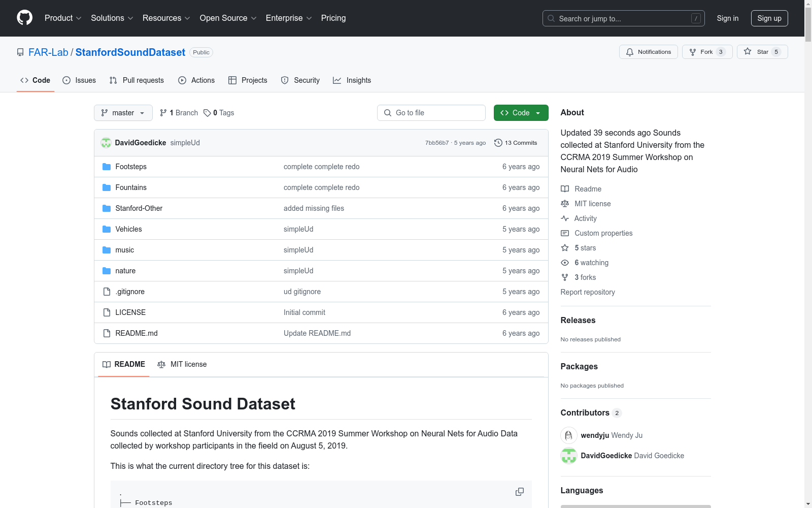This screenshot has height=508, width=812.
Task: Open the green Code dropdown button
Action: click(521, 113)
